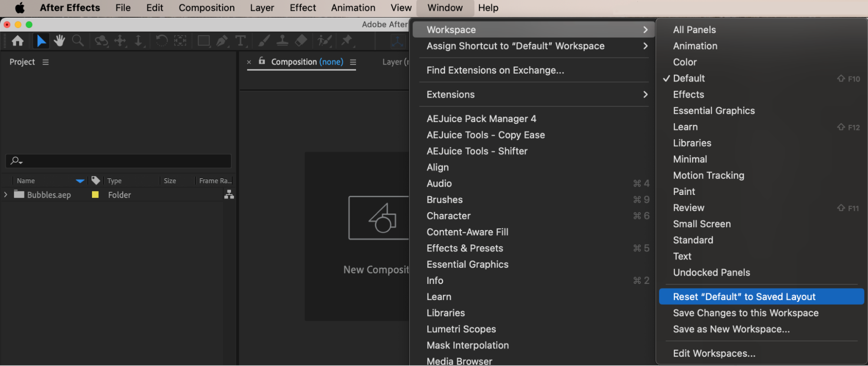
Task: Select the Clone Stamp tool
Action: coord(282,41)
